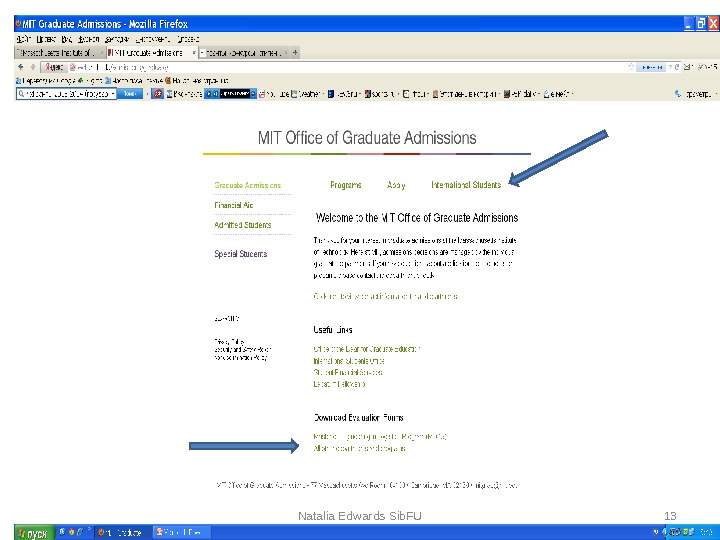
Task: Click the blue Search button in toolbar
Action: 130,94
